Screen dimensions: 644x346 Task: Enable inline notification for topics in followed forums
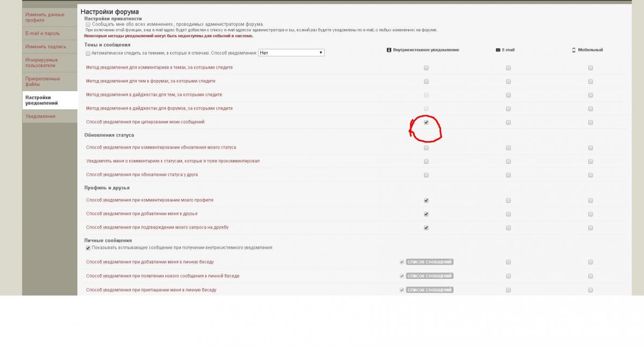click(426, 82)
